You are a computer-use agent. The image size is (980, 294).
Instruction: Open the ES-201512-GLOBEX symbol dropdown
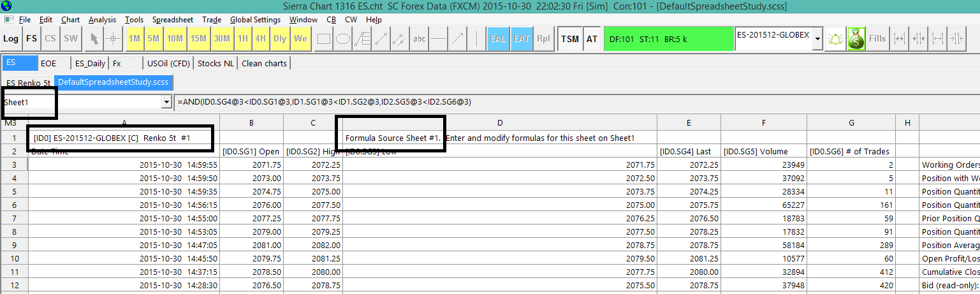point(818,39)
